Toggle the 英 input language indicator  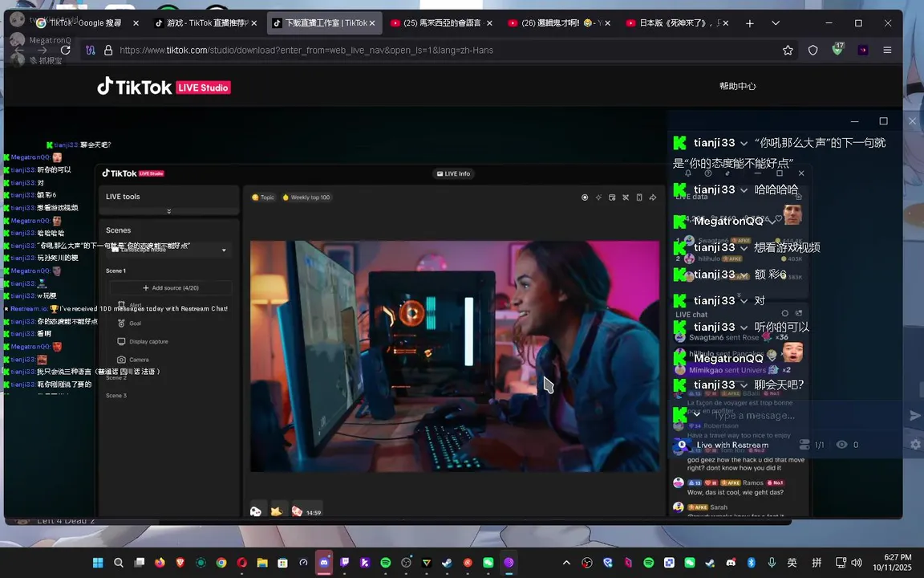click(792, 563)
